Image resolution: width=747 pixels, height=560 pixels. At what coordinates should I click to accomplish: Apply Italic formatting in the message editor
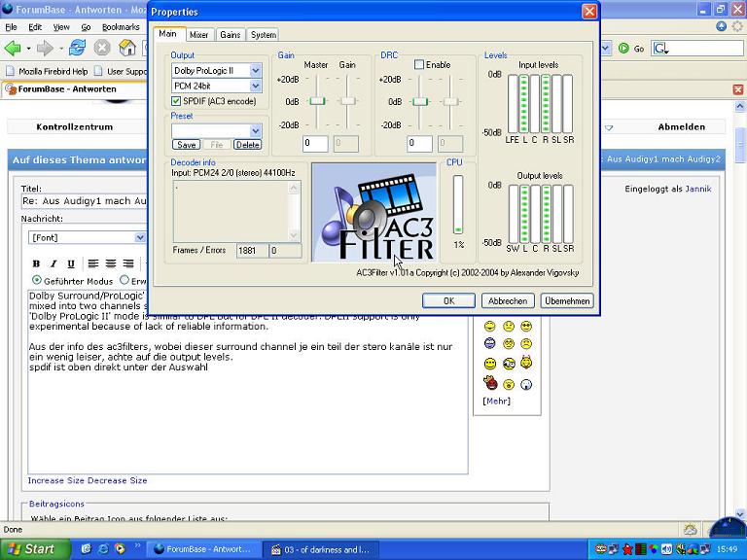[53, 263]
